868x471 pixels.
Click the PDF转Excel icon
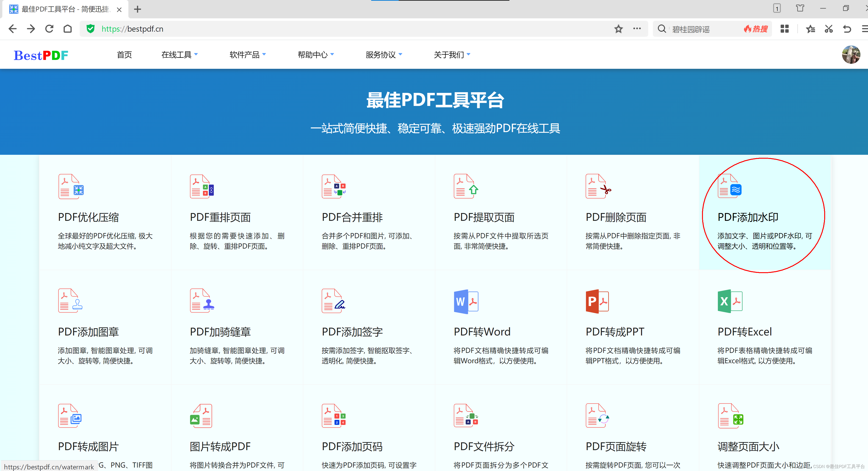[x=730, y=302]
